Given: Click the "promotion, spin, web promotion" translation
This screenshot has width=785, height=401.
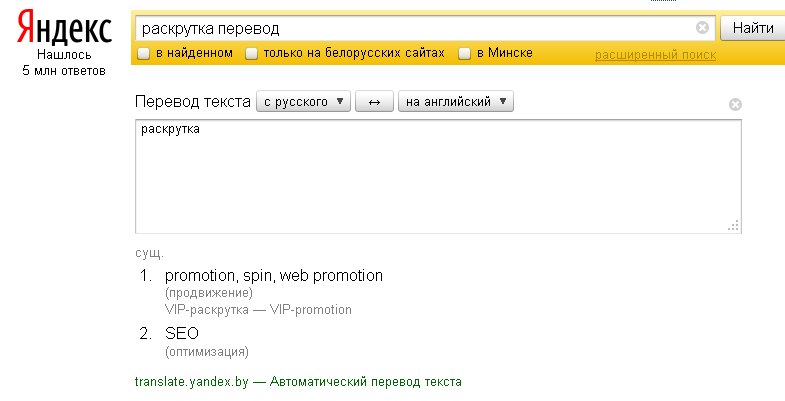Looking at the screenshot, I should (274, 275).
